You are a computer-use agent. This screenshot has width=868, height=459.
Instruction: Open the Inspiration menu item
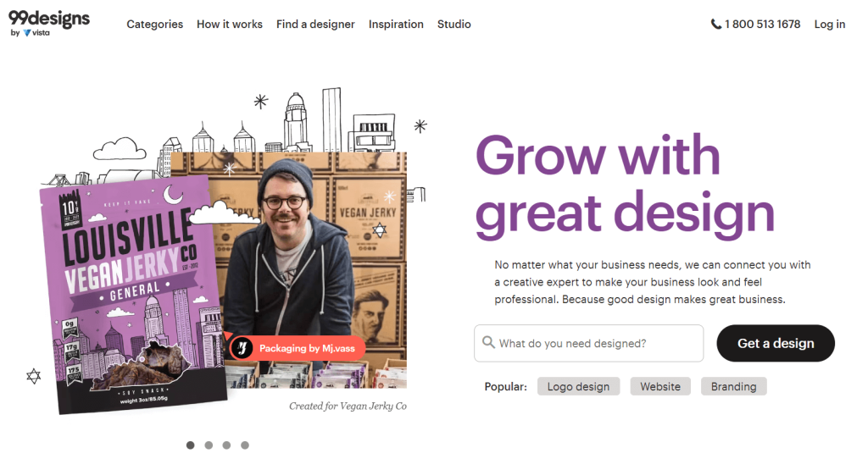[396, 25]
